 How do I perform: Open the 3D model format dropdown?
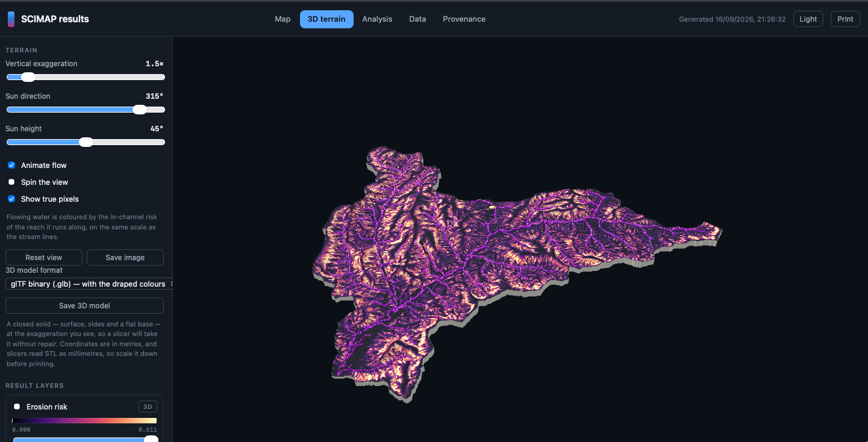(x=89, y=284)
